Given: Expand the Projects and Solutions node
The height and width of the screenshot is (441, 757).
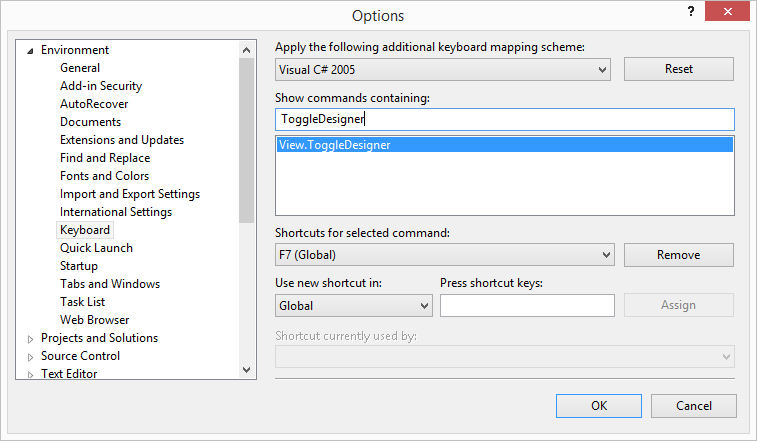Looking at the screenshot, I should tap(30, 339).
